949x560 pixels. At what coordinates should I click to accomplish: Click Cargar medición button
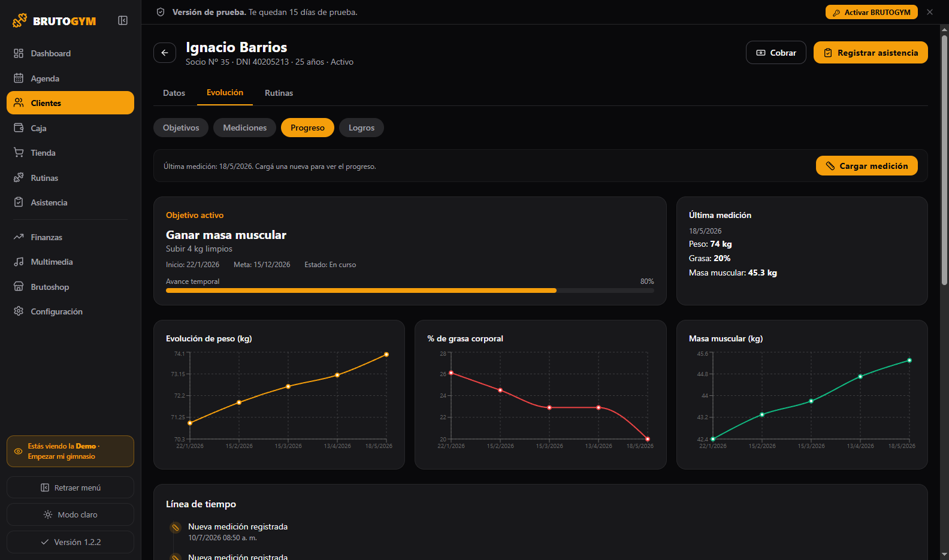coord(866,166)
